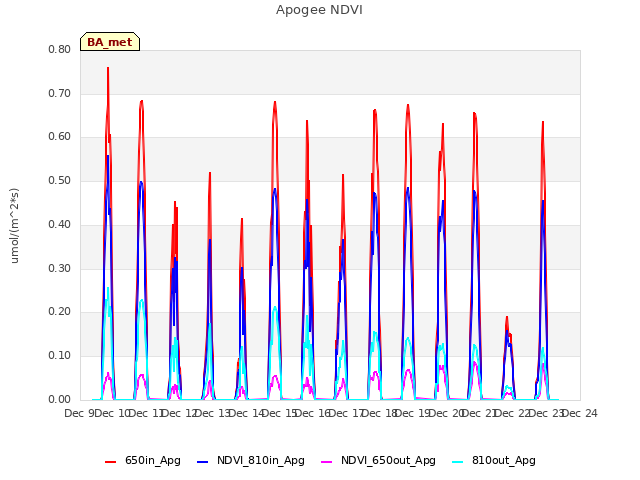The height and width of the screenshot is (480, 640).
Task: Click the 0.80 y-axis tick label
Action: click(x=60, y=49)
